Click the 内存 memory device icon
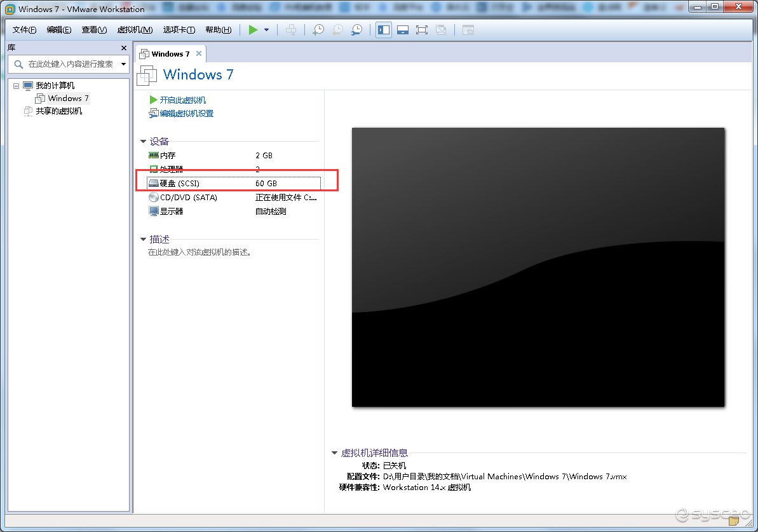Image resolution: width=758 pixels, height=532 pixels. pyautogui.click(x=154, y=155)
